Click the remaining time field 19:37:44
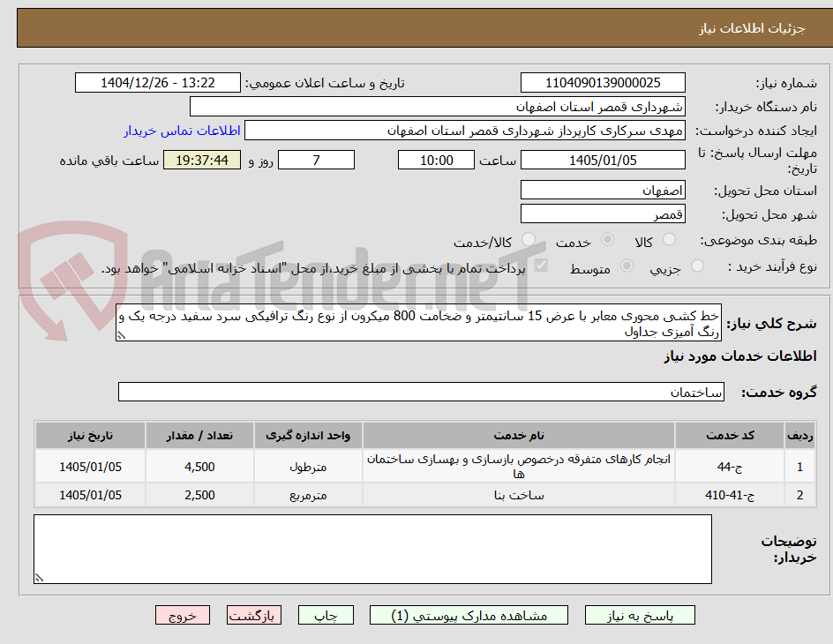The height and width of the screenshot is (644, 833). tap(202, 160)
